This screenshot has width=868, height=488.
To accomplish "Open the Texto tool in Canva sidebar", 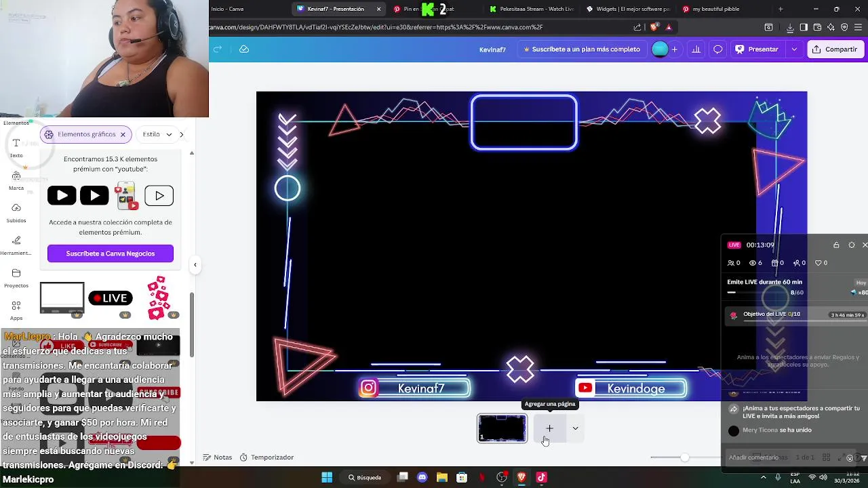I will tap(16, 147).
